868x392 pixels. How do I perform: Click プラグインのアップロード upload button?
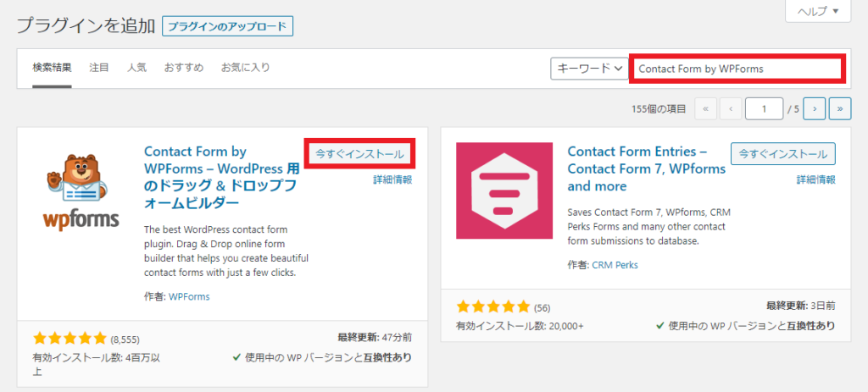[x=227, y=26]
